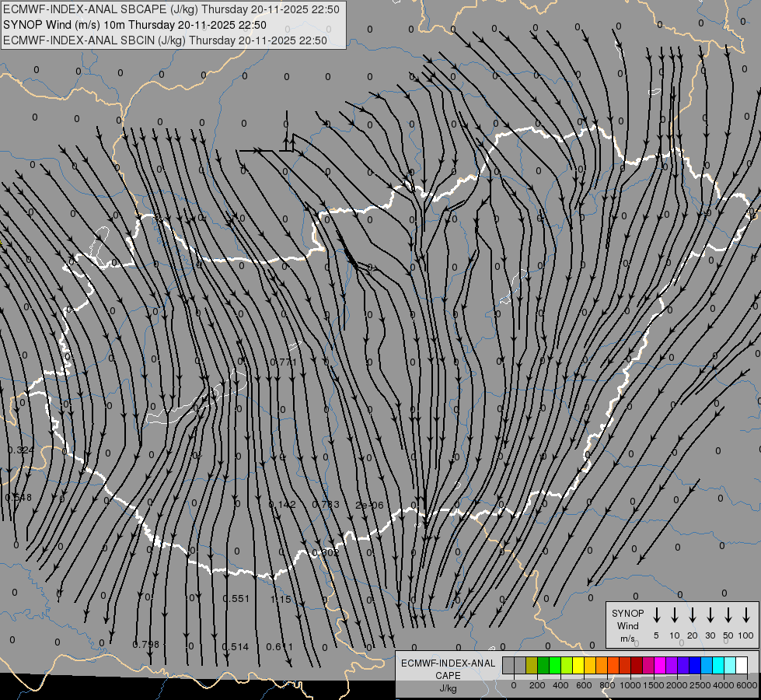Image resolution: width=761 pixels, height=700 pixels.
Task: Click the map value 1.15
Action: point(281,600)
